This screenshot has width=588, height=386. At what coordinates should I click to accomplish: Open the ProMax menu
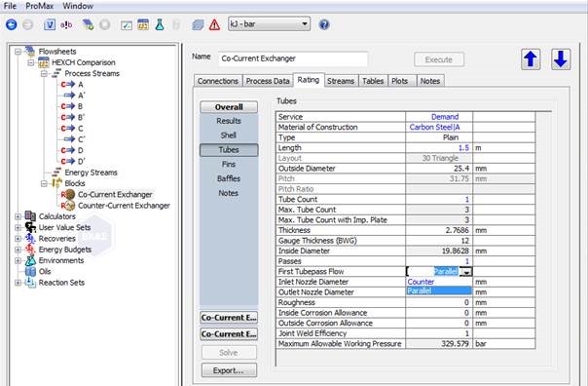pos(39,6)
